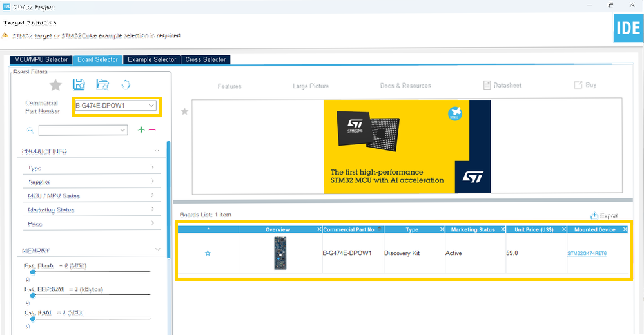Click the Discovery Kit type cell
Viewport: 644px width, 335px height.
coord(402,253)
